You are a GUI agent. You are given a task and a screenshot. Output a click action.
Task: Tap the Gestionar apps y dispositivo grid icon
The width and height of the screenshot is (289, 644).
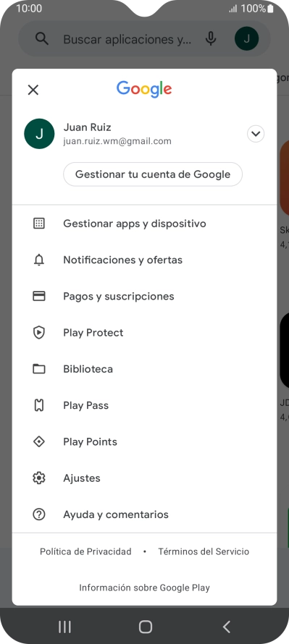(x=39, y=224)
